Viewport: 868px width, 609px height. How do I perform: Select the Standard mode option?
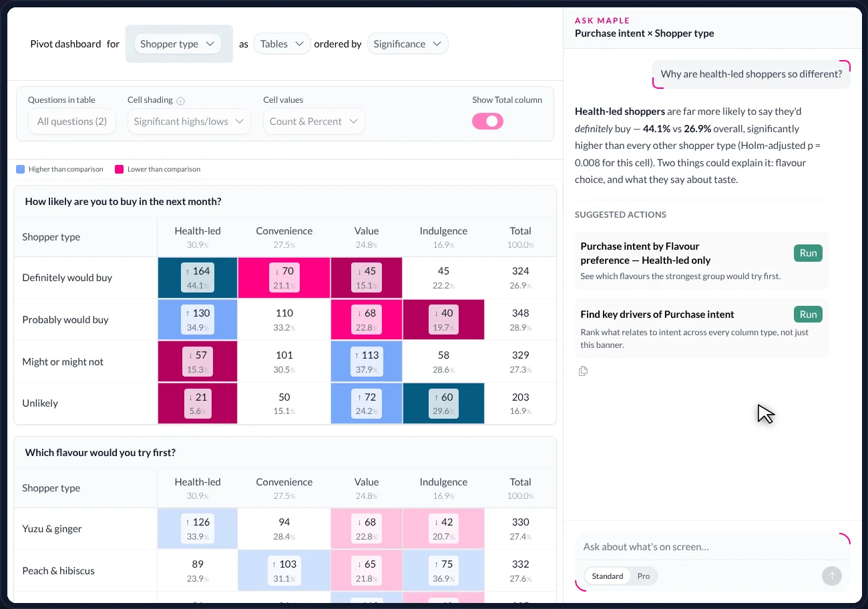click(x=608, y=576)
